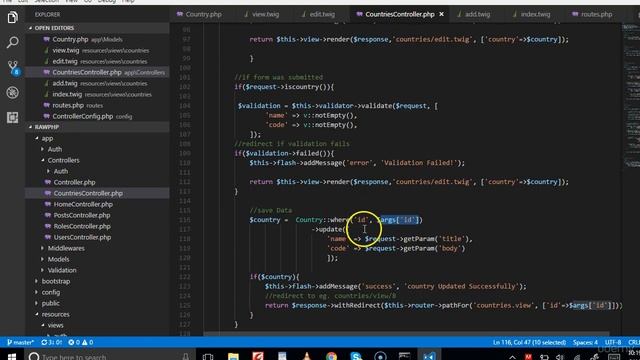Click the highlighted $args['id'] selection in code
640x360 pixels.
click(399, 220)
